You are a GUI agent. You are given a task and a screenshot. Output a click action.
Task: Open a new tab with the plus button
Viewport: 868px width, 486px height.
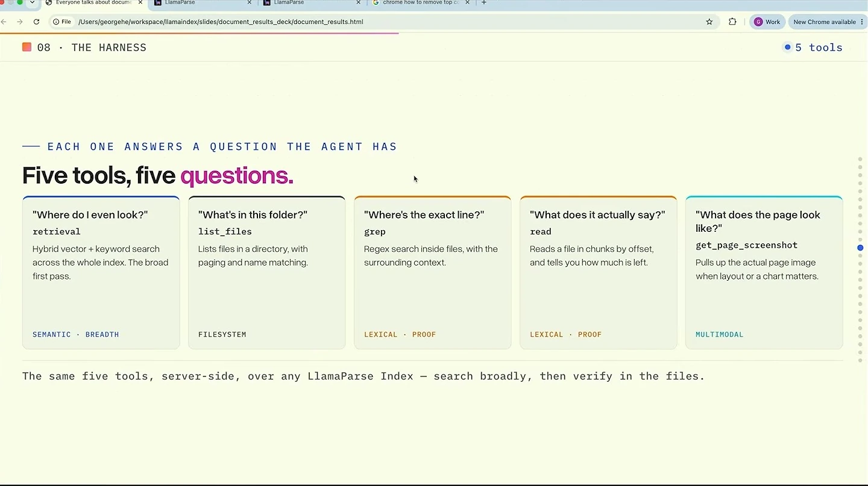(483, 2)
